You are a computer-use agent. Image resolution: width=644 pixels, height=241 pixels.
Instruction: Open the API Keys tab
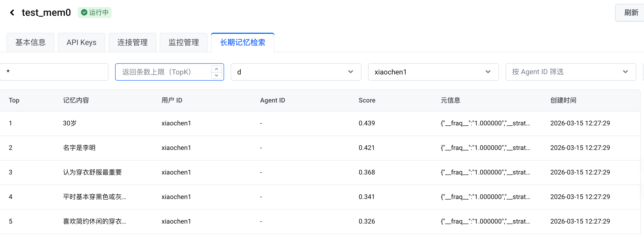81,43
